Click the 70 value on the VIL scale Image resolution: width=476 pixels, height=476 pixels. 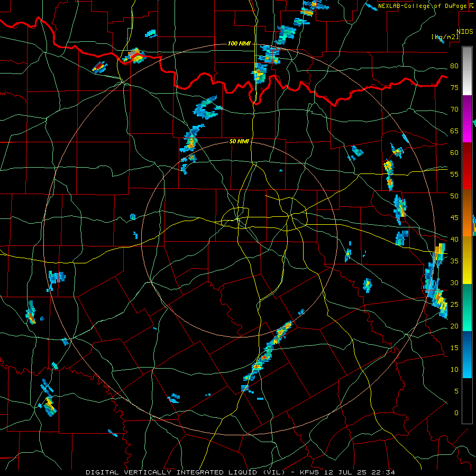(x=454, y=109)
